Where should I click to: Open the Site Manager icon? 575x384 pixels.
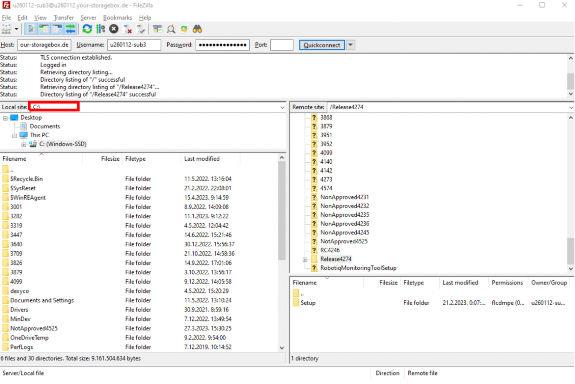click(6, 29)
